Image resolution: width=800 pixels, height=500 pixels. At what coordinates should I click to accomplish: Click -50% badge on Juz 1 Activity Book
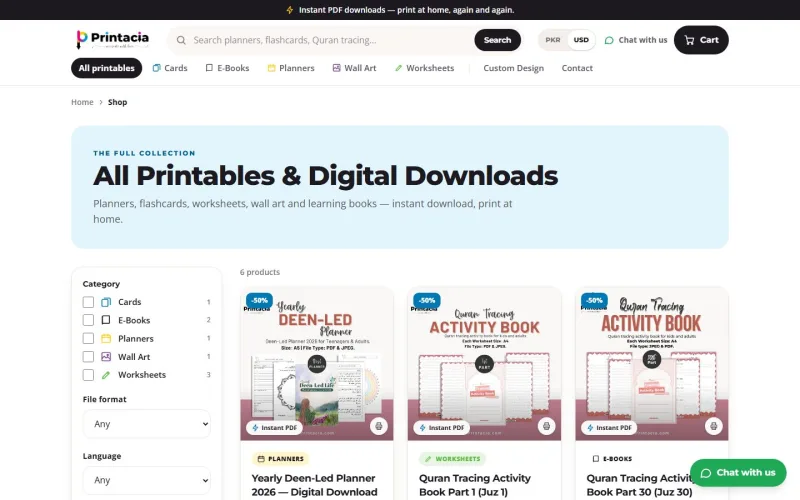coord(427,300)
